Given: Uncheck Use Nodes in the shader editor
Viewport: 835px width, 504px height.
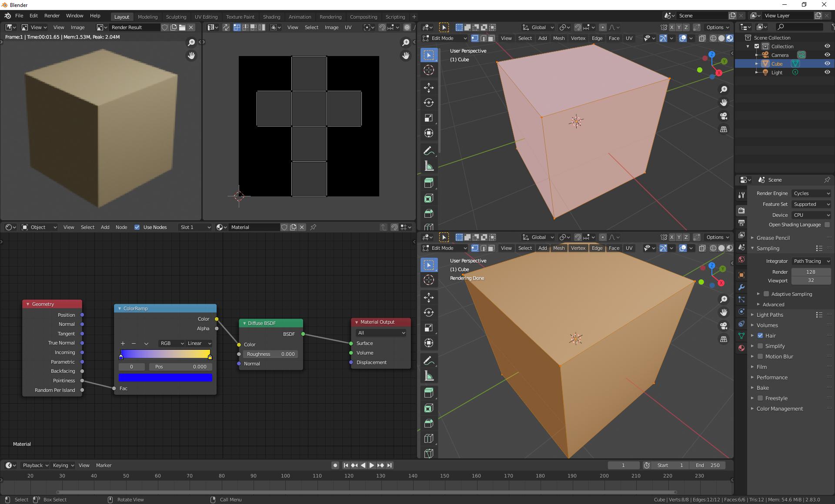Looking at the screenshot, I should click(x=137, y=227).
